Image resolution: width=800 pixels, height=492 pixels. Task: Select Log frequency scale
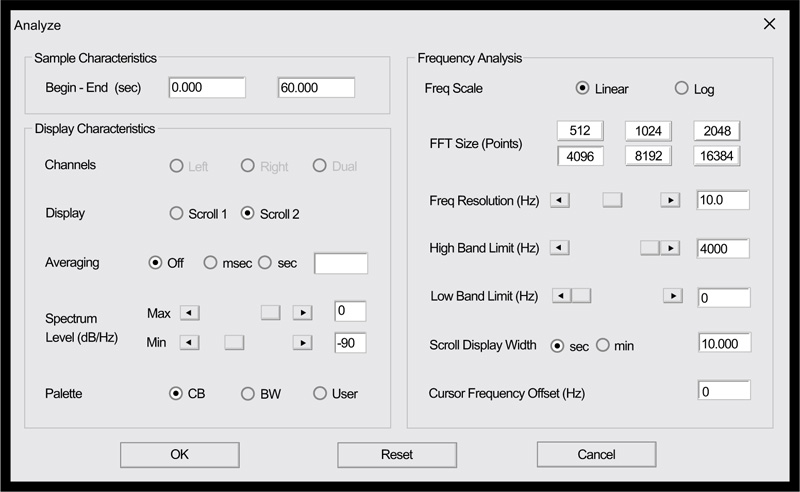(x=681, y=88)
